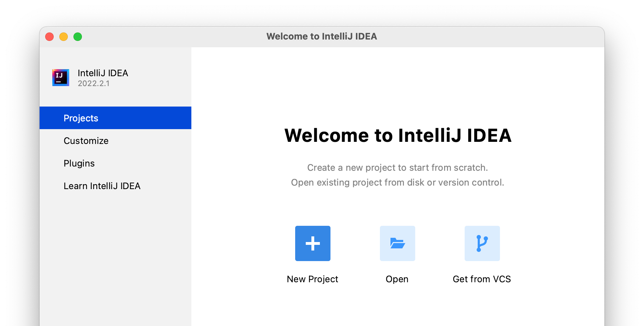Click the Get from VCS branch icon
The image size is (644, 326).
(x=482, y=243)
